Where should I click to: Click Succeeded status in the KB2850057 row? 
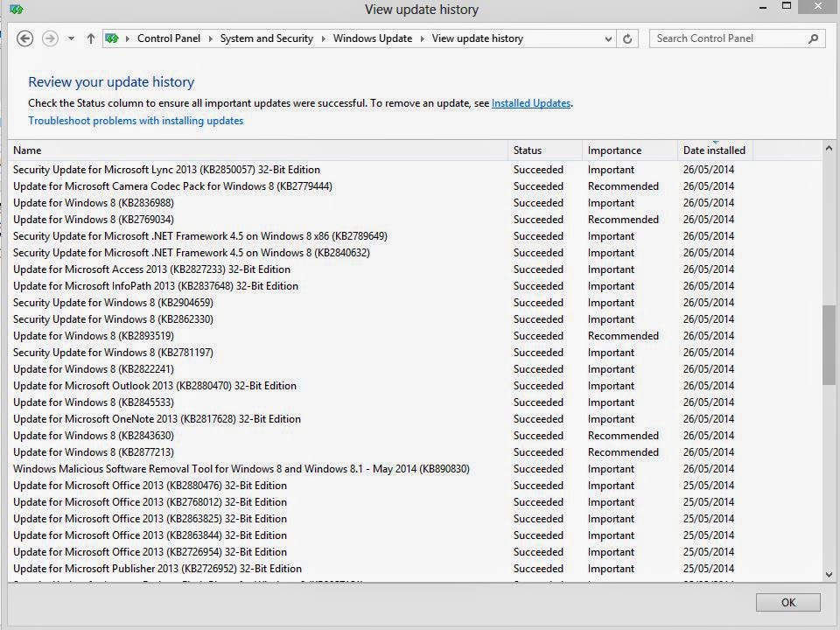[538, 170]
